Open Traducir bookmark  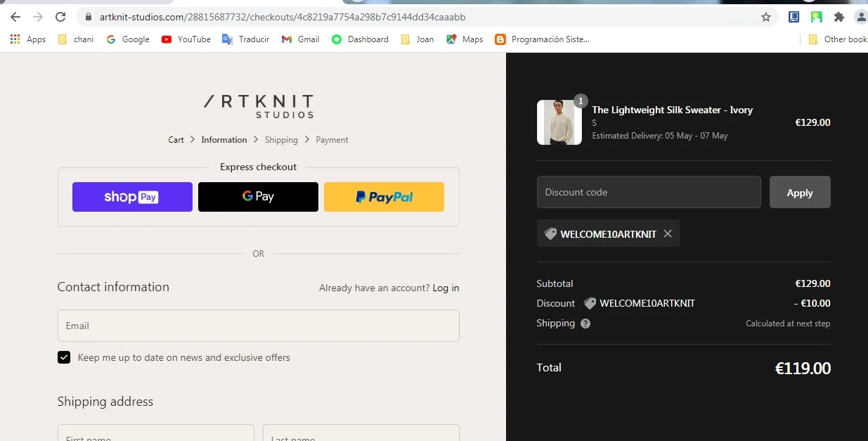tap(246, 39)
